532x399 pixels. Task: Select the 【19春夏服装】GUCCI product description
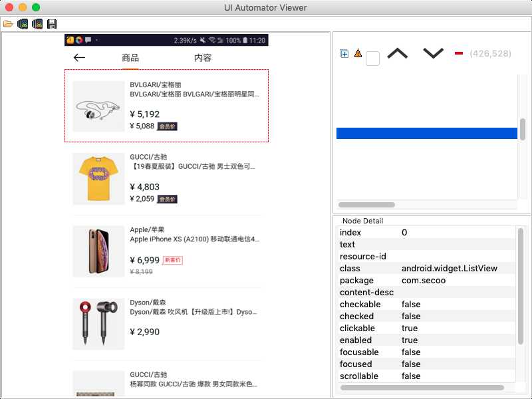tap(193, 166)
